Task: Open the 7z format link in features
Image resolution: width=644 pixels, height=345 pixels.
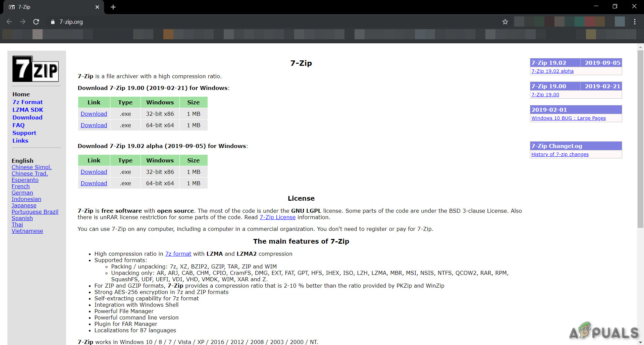Action: [x=178, y=254]
